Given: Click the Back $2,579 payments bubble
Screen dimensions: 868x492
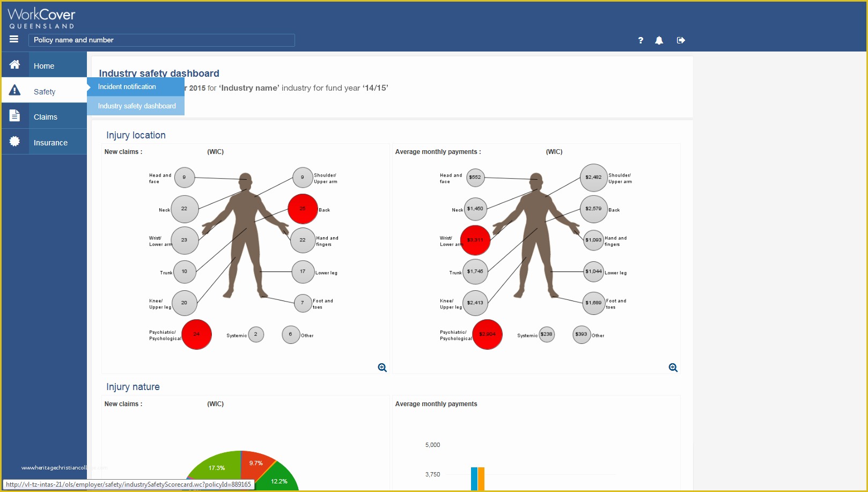Looking at the screenshot, I should click(594, 209).
